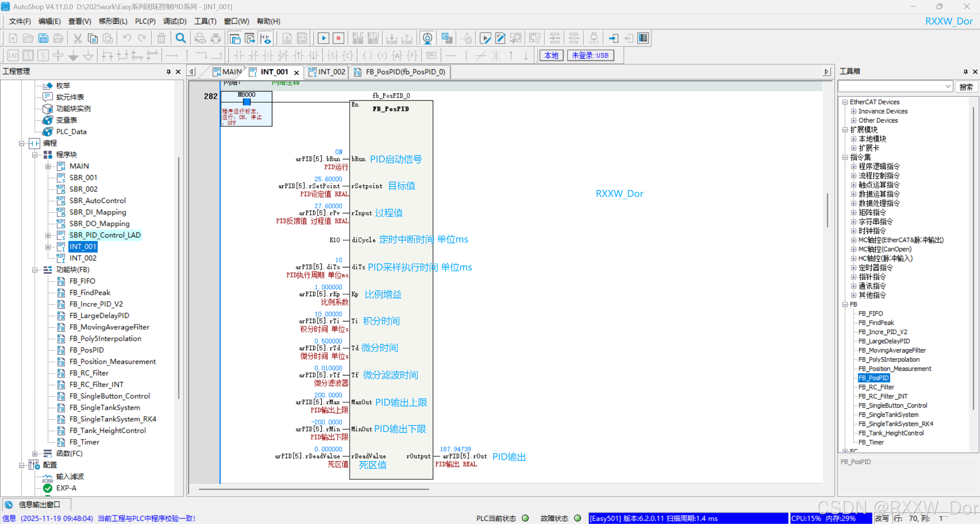The width and height of the screenshot is (980, 524).
Task: Click the Save project toolbar icon
Action: [43, 38]
